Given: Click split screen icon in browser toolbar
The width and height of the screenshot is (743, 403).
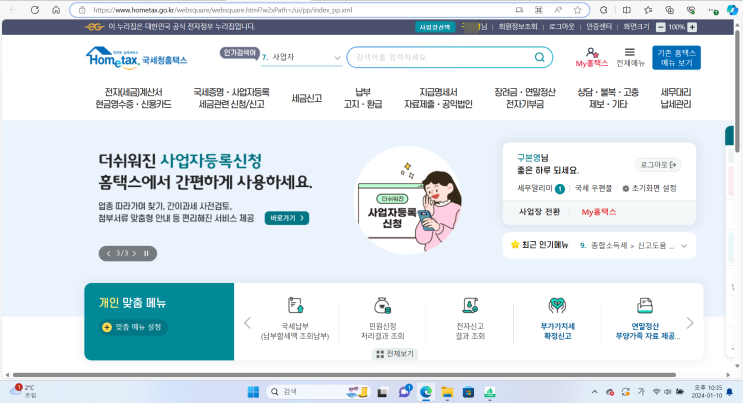Looking at the screenshot, I should click(x=626, y=10).
